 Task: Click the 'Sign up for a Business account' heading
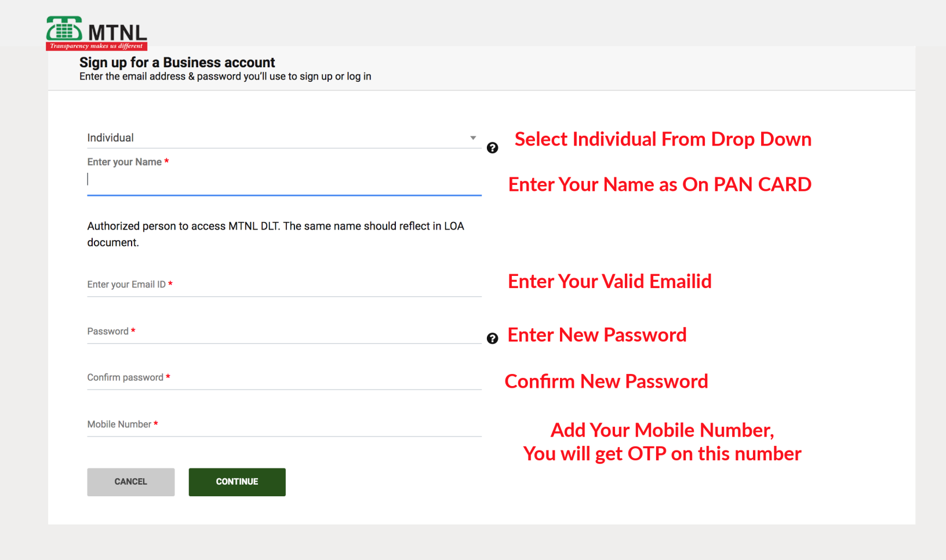177,63
